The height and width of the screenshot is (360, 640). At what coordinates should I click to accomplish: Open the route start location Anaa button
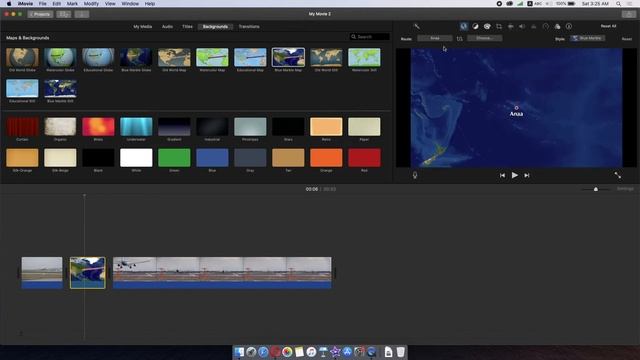point(435,38)
